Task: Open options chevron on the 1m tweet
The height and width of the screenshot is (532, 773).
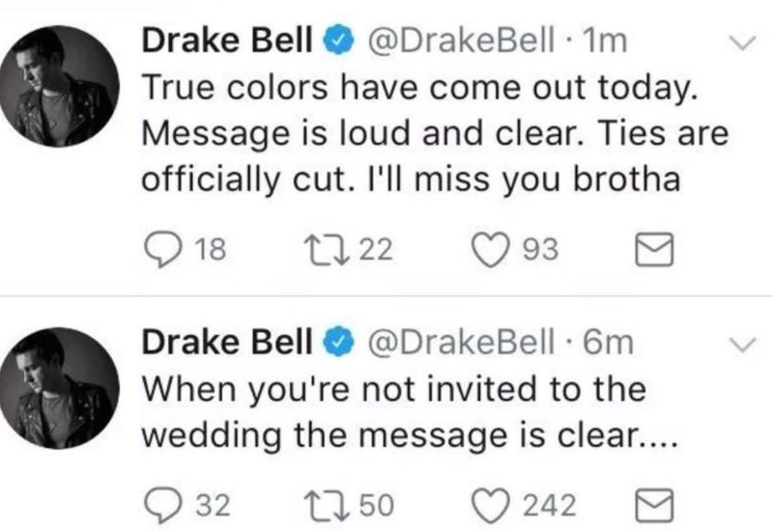Action: click(742, 42)
